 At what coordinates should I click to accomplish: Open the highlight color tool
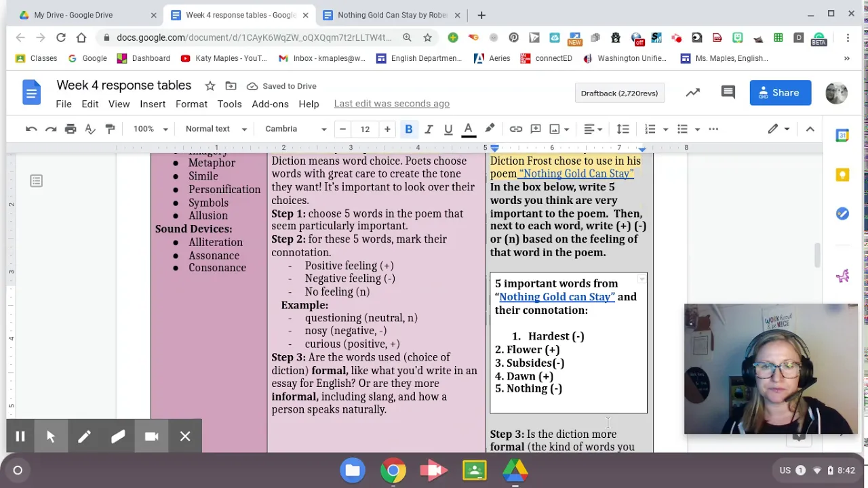pos(490,129)
